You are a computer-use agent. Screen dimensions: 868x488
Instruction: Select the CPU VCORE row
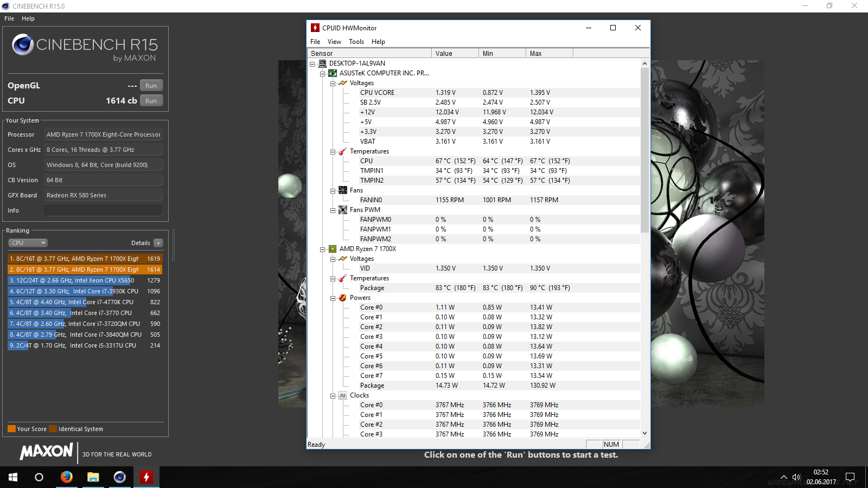(474, 93)
